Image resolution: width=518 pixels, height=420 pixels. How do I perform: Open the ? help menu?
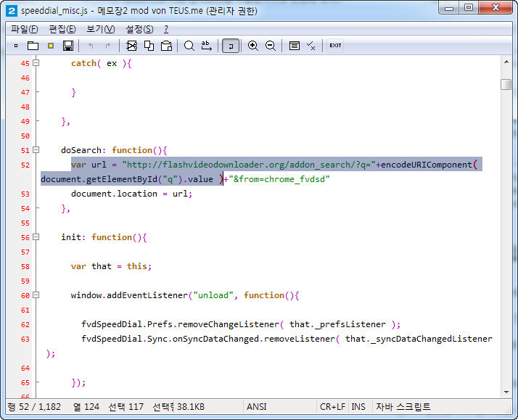(166, 29)
